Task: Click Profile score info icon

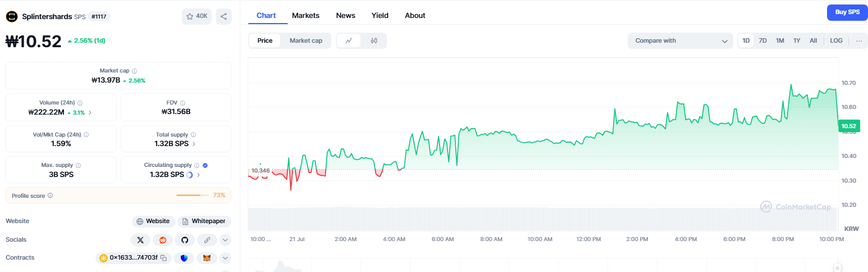Action: tap(50, 196)
